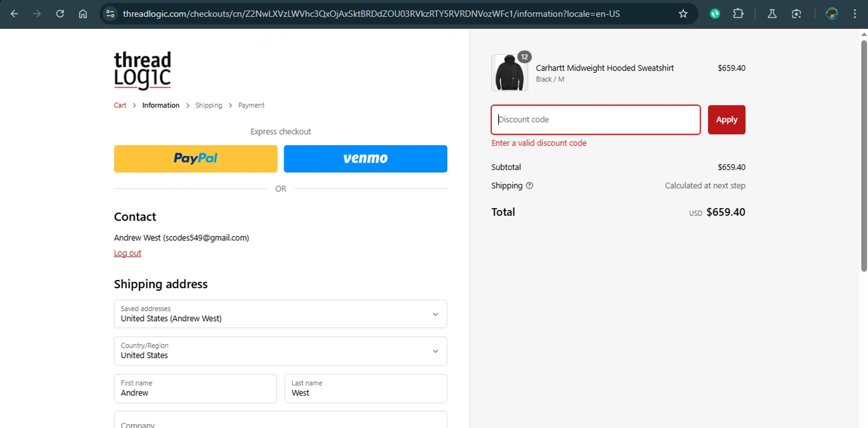Click the 'Carhartt Midweight Hooded Sweatshirt' title
868x428 pixels.
(605, 68)
